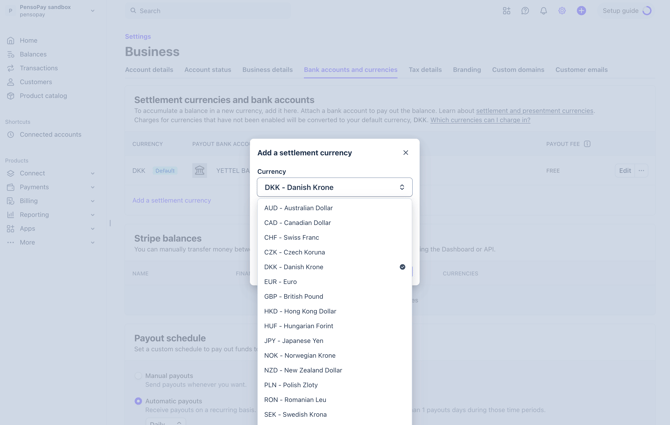
Task: Switch to Customer emails tab
Action: pyautogui.click(x=581, y=70)
